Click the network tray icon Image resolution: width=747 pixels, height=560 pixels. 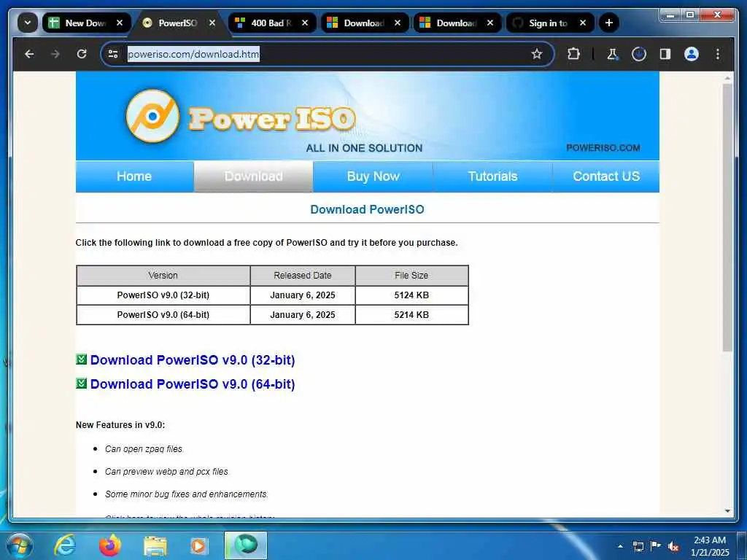coord(638,547)
